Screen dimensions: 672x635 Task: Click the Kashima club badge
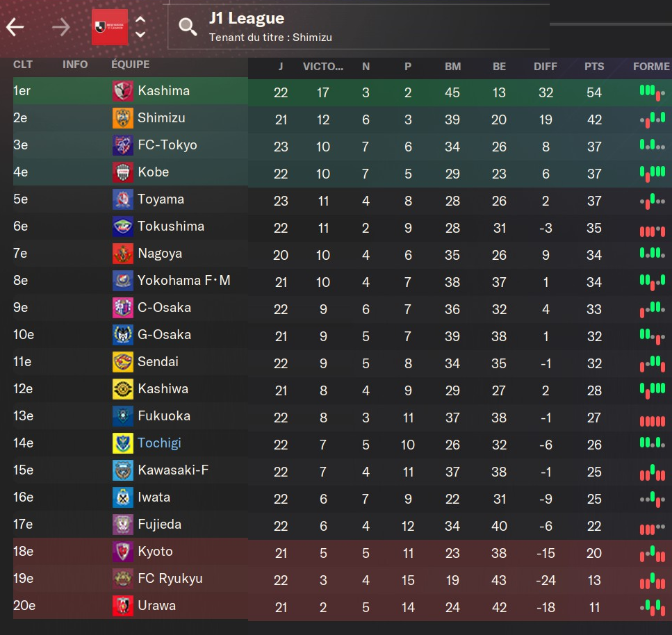point(122,92)
